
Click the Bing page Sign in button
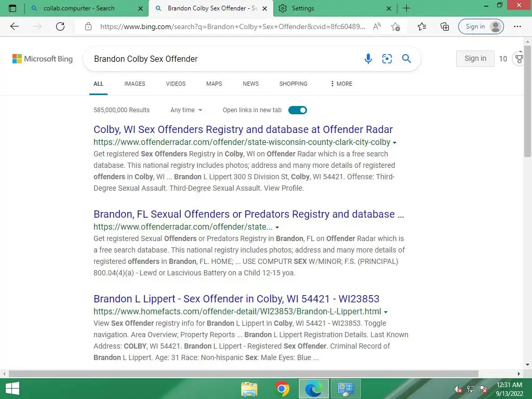(x=475, y=58)
